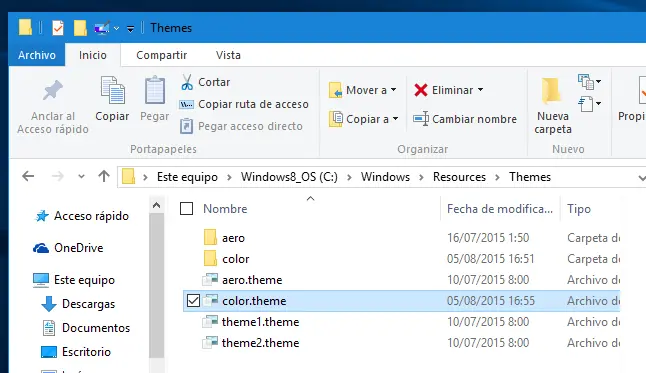Open the Nuevo elemento dropdown icon
The height and width of the screenshot is (373, 646).
(589, 82)
